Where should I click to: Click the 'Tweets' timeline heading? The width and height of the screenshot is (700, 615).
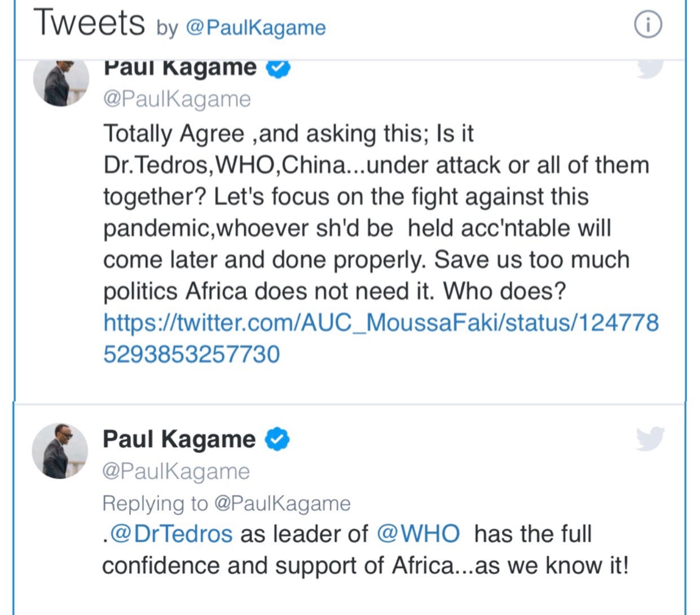point(89,23)
